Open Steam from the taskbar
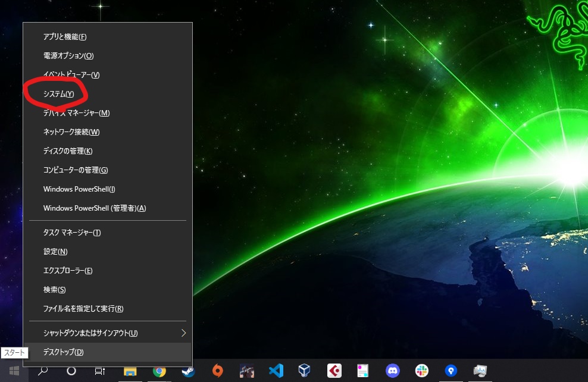Viewport: 588px width, 382px height. click(188, 371)
